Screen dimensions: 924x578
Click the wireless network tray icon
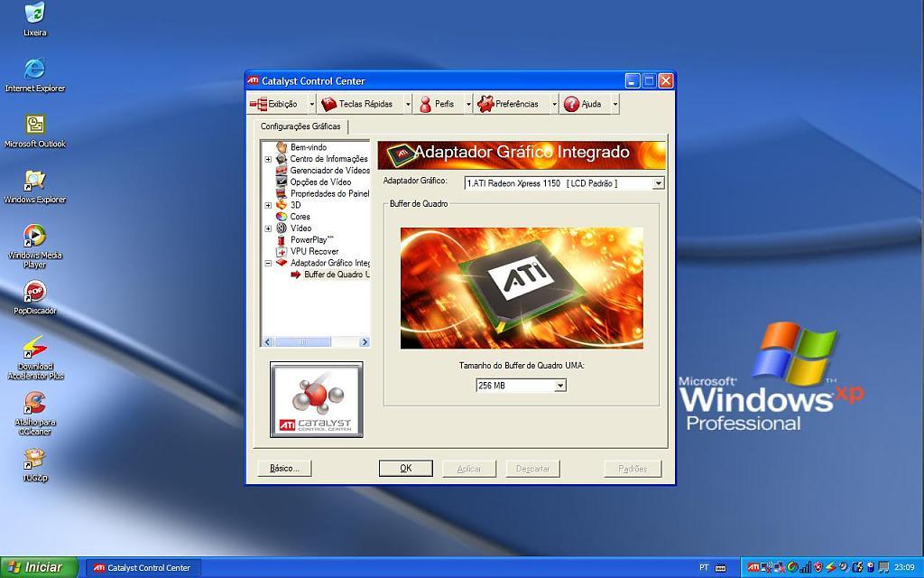point(766,567)
